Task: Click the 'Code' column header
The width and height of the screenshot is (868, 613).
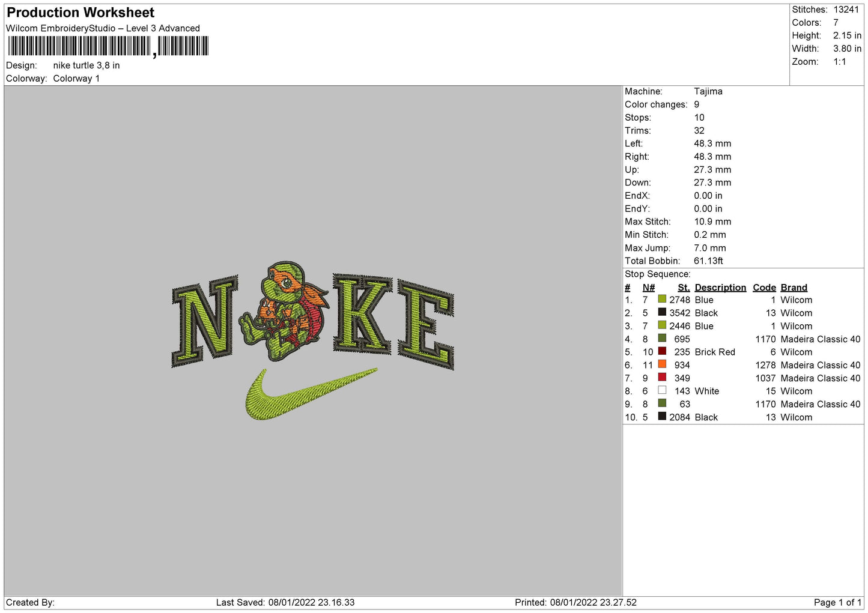Action: pos(764,288)
